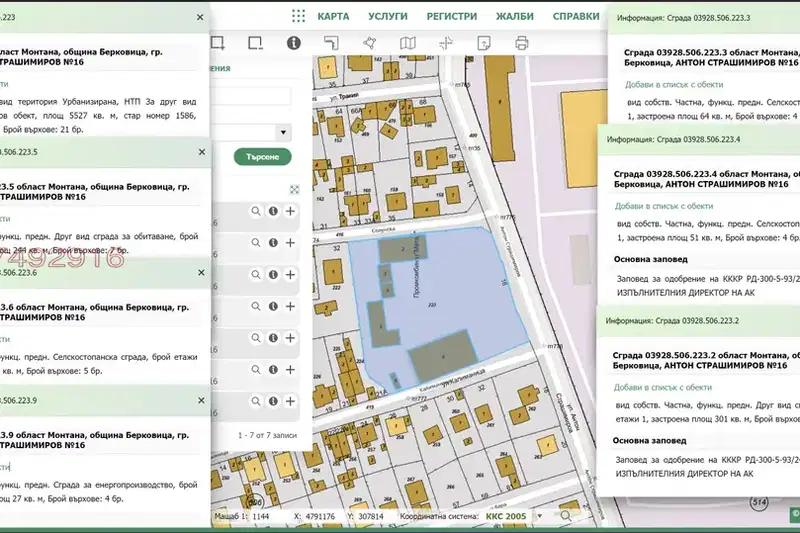Add last search result with plus

[x=290, y=401]
